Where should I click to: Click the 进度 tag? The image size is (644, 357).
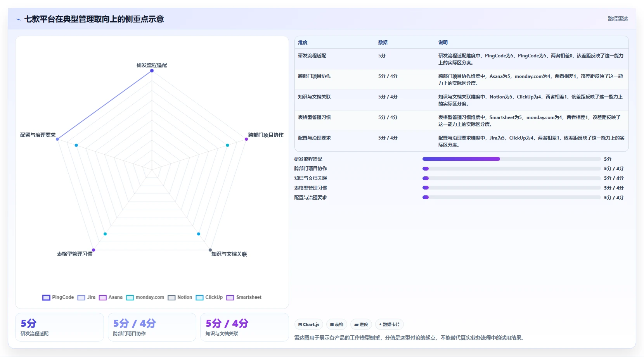pos(361,324)
